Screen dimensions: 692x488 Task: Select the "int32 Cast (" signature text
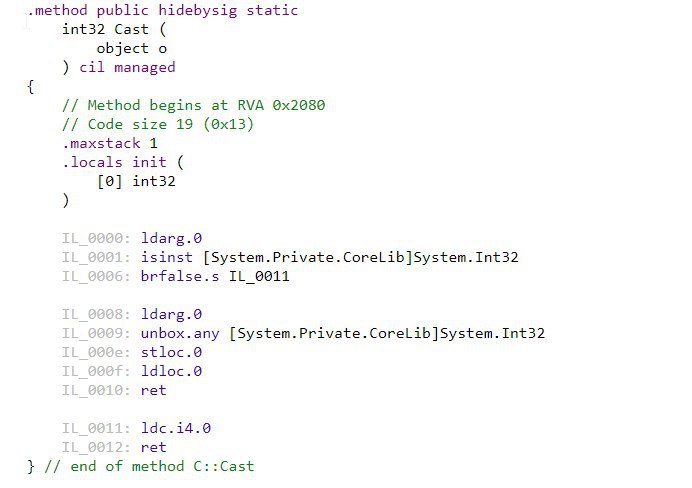tap(114, 30)
